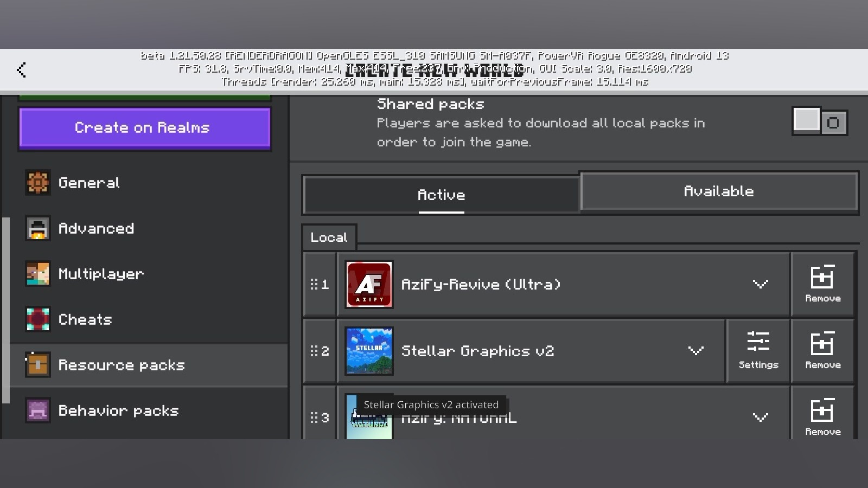Click the Multiplayer faces icon
The image size is (868, 488).
pyautogui.click(x=37, y=274)
